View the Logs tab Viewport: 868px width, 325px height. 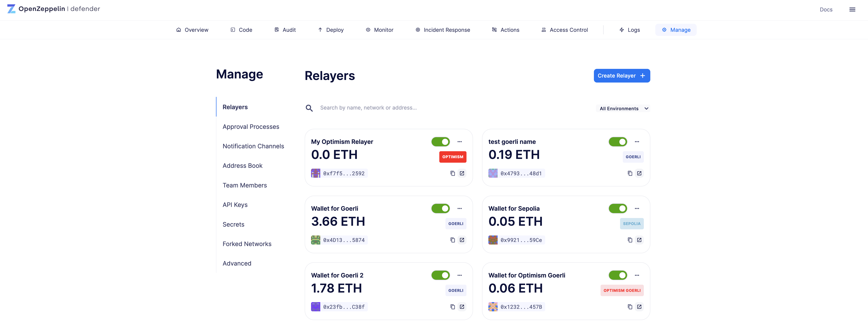point(629,30)
